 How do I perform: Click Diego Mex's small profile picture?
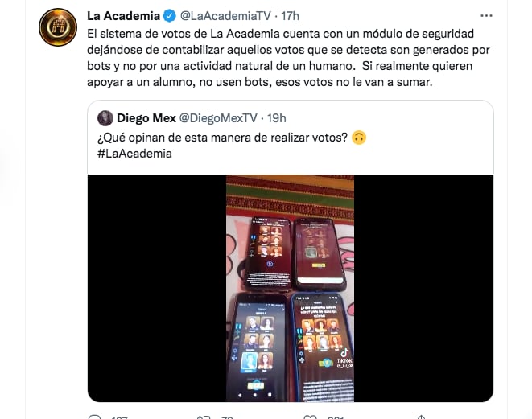(105, 118)
